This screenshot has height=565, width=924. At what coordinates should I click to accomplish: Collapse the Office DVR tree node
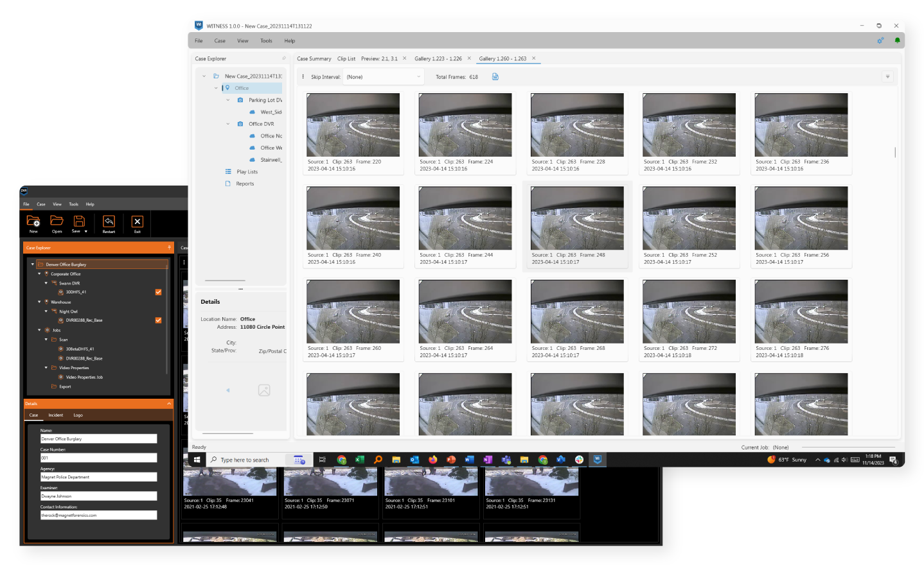click(x=227, y=124)
